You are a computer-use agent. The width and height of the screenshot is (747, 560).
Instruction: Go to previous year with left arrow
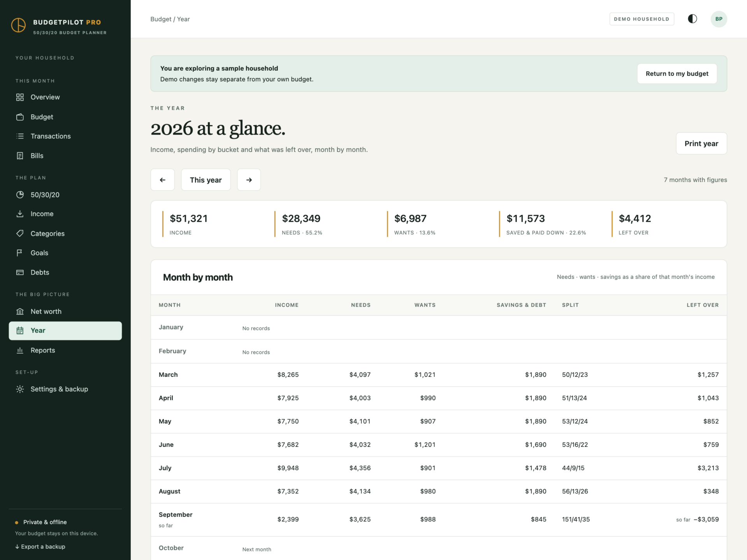(x=163, y=180)
